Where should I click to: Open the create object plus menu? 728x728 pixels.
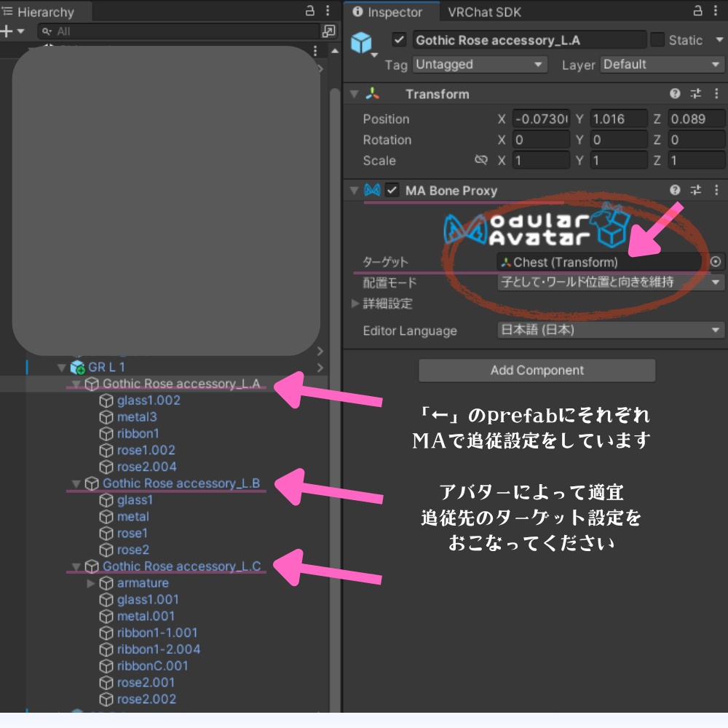12,31
